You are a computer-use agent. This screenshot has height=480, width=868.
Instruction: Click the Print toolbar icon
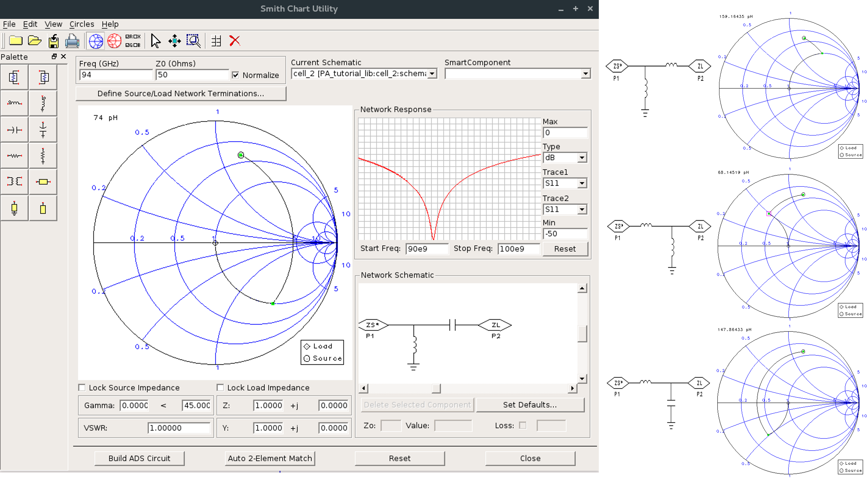(72, 41)
